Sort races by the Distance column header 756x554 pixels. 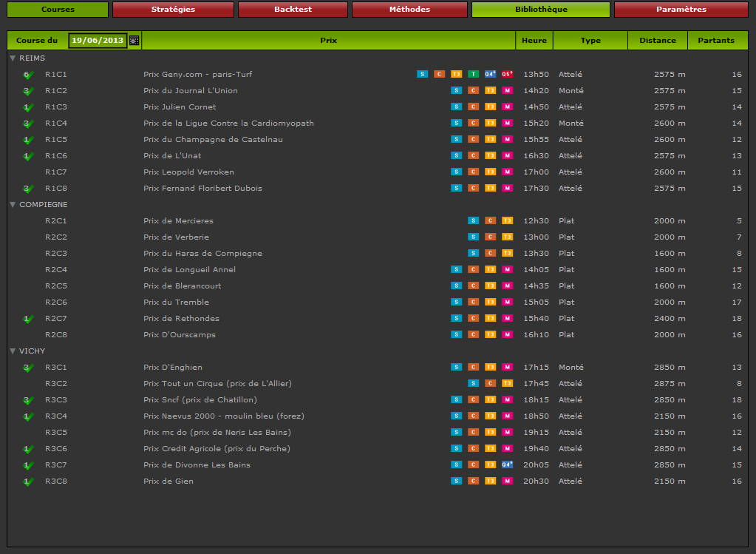(x=657, y=41)
